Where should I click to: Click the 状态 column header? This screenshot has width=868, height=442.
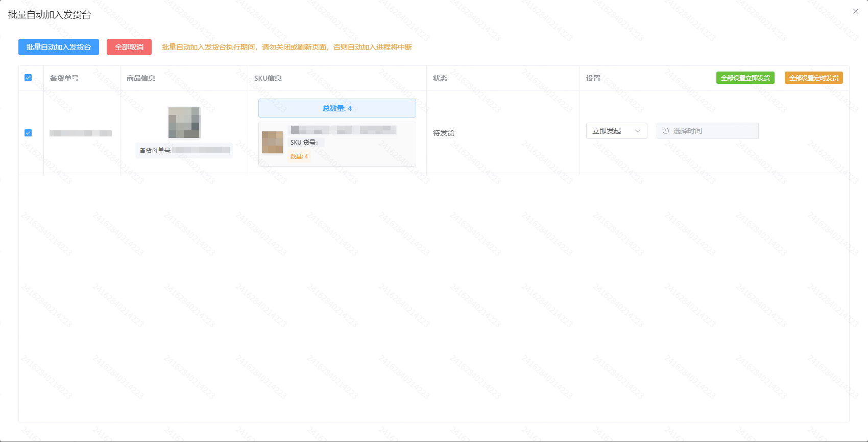[x=440, y=78]
